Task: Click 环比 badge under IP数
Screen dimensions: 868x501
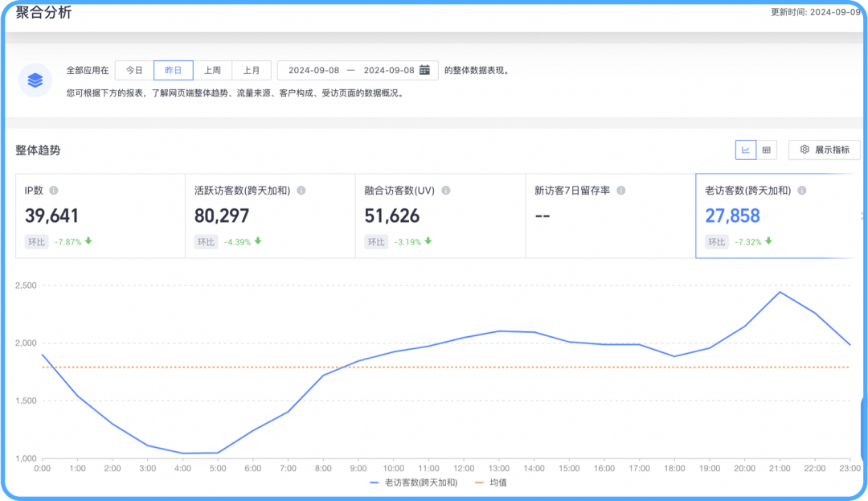Action: click(x=36, y=242)
